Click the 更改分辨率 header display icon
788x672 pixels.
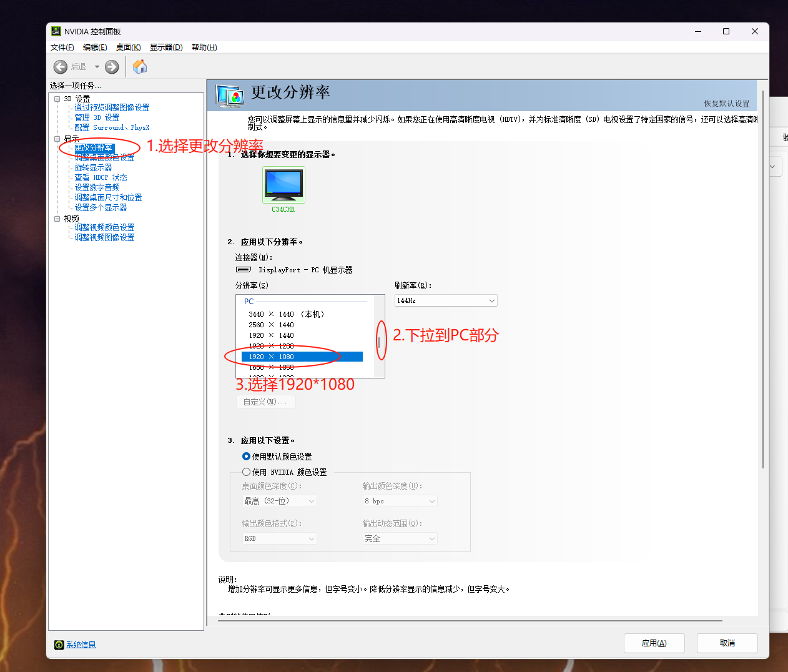pos(229,96)
